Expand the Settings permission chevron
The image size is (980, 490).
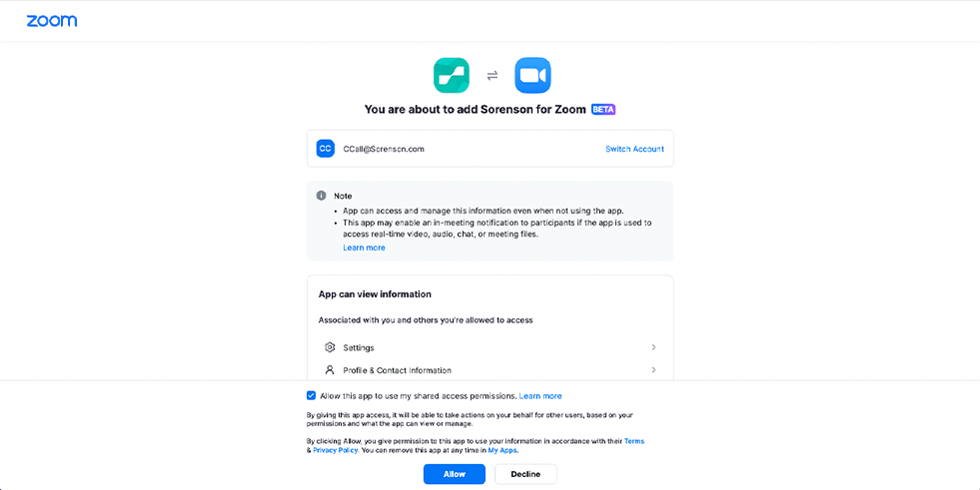(653, 347)
